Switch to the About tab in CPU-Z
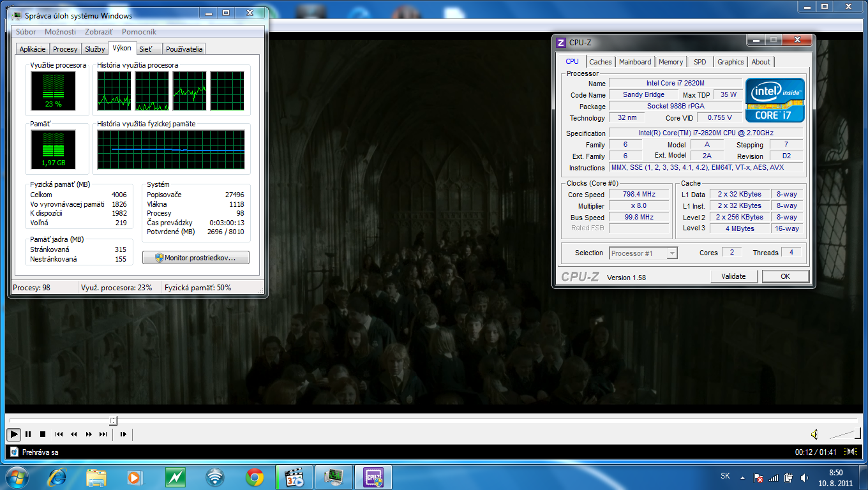This screenshot has width=868, height=490. click(x=761, y=62)
